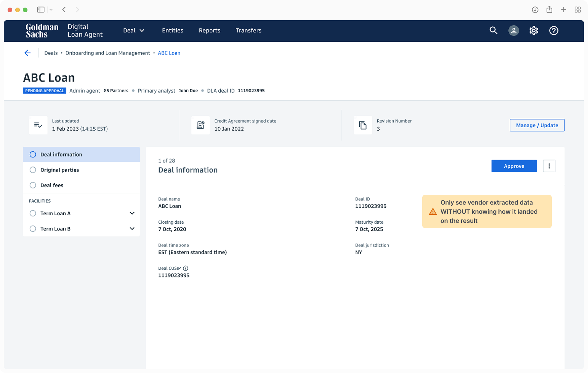The image size is (588, 373).
Task: Click Deal jurisdiction value NY
Action: 359,252
